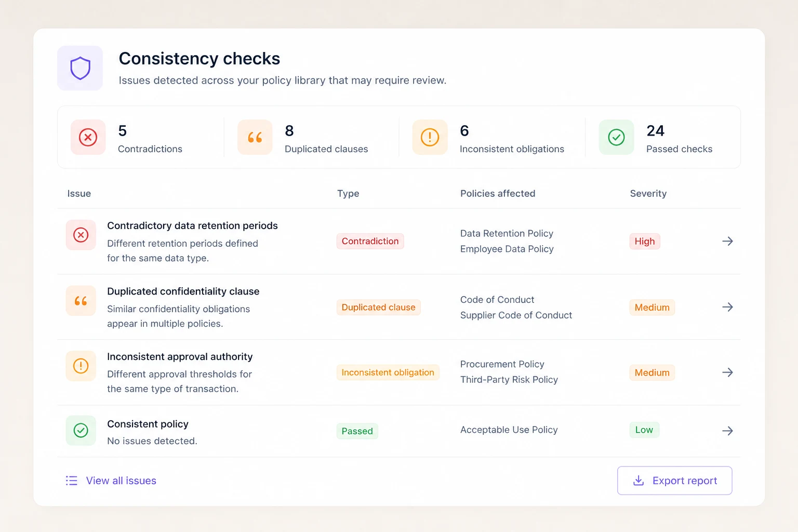Screen dimensions: 798x532
Task: Click the quote icon on the confidentiality clause row
Action: coord(81,301)
